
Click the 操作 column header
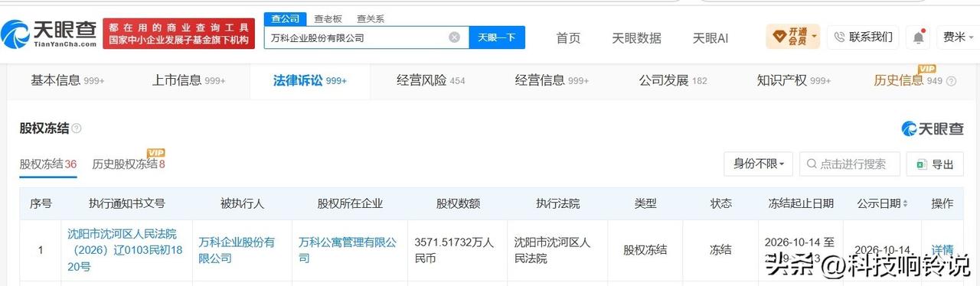[x=942, y=204]
